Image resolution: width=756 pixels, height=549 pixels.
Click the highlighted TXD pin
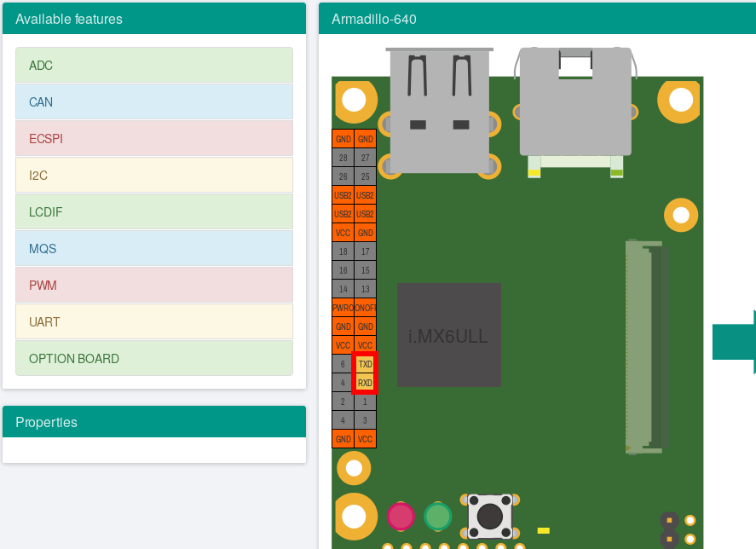click(x=365, y=364)
